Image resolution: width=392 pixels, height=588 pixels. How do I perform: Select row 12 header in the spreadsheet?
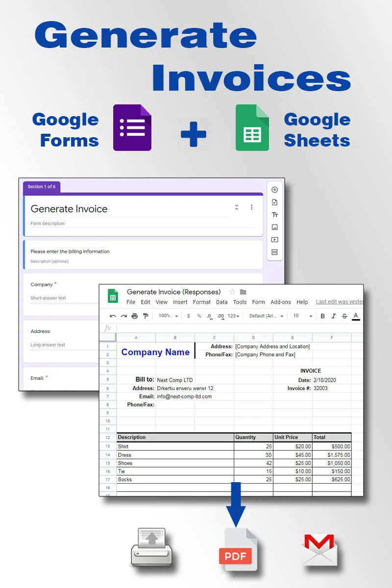point(108,437)
